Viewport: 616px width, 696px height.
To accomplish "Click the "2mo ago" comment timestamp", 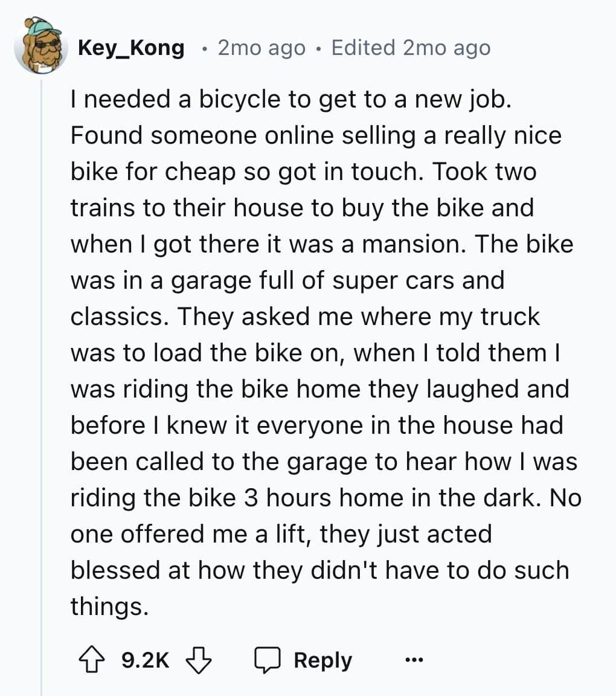I will pyautogui.click(x=261, y=48).
